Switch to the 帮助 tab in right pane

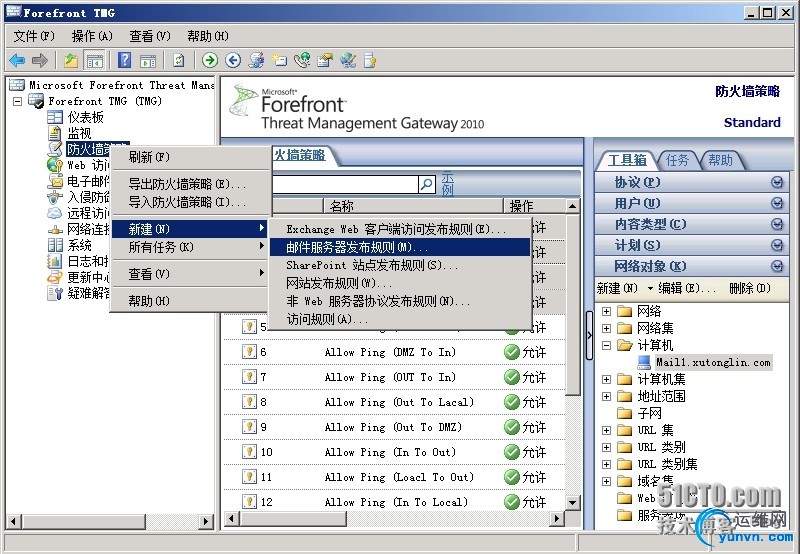[x=720, y=161]
